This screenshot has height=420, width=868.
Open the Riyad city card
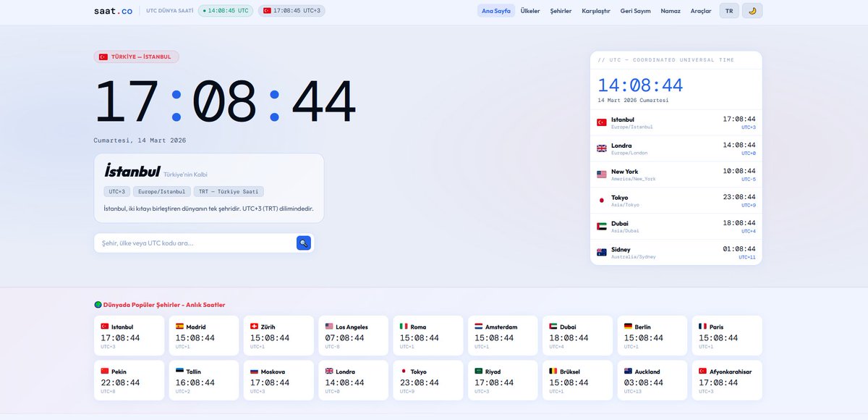point(503,380)
